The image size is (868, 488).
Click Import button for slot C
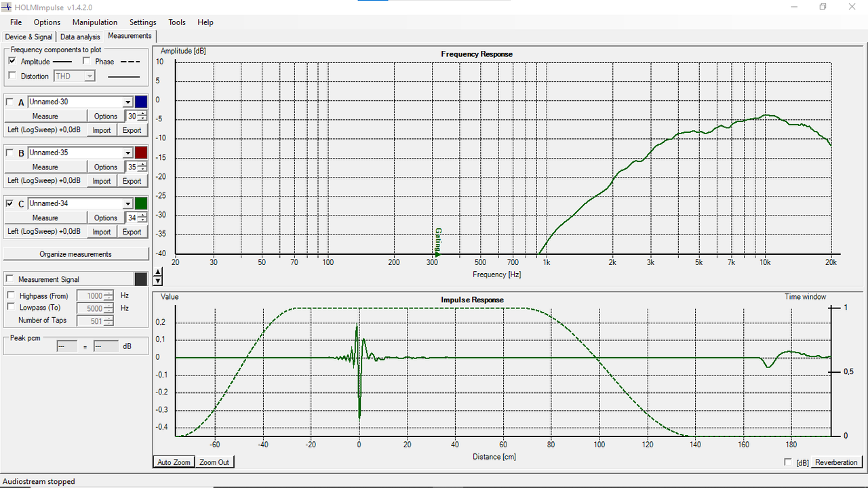pos(102,232)
